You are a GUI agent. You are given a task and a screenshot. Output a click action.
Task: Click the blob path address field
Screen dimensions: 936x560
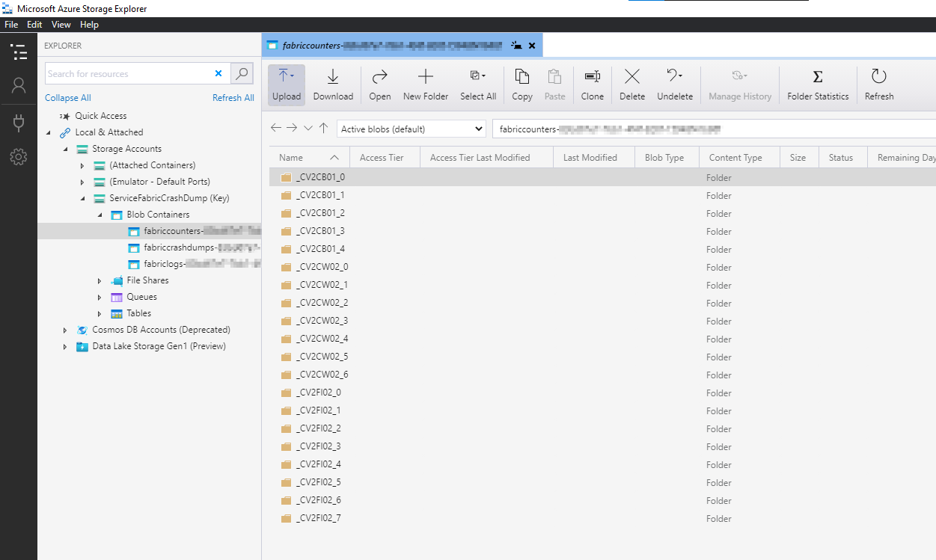click(714, 129)
